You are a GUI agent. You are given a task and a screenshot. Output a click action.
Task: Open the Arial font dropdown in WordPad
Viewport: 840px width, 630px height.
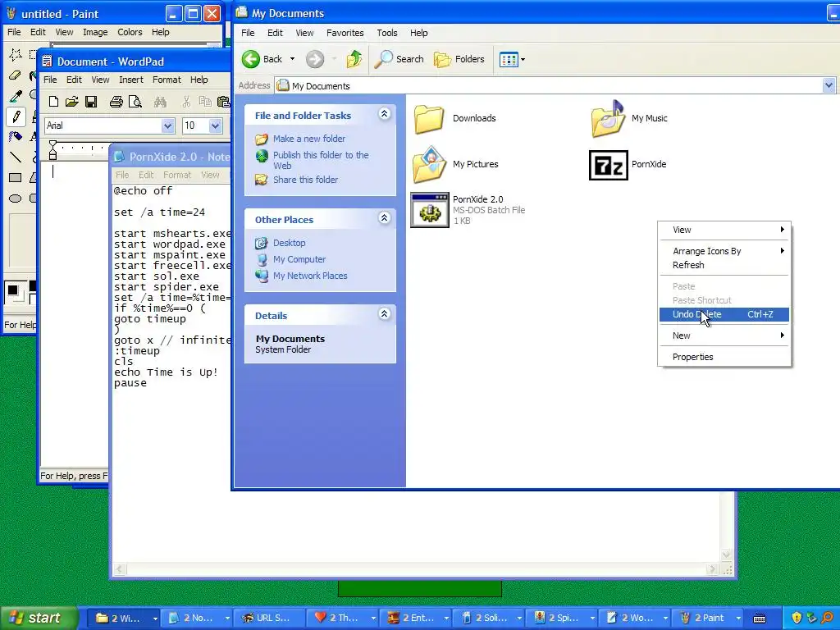[x=167, y=126]
